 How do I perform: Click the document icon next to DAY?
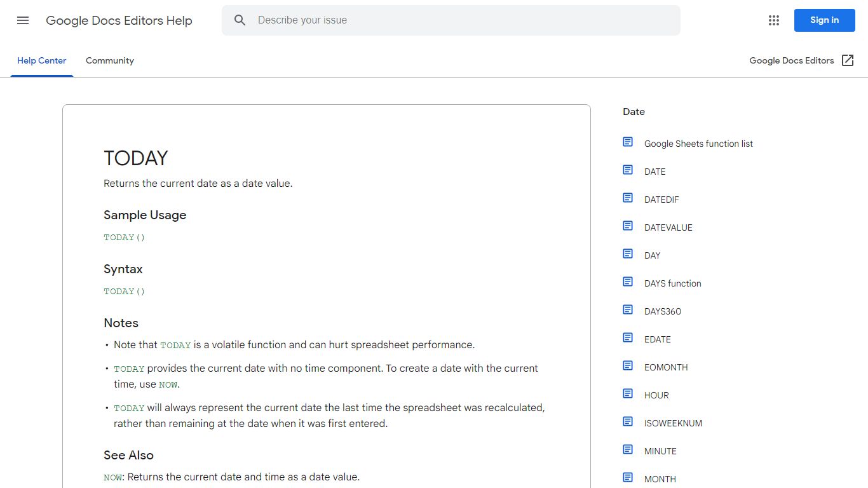coord(628,254)
